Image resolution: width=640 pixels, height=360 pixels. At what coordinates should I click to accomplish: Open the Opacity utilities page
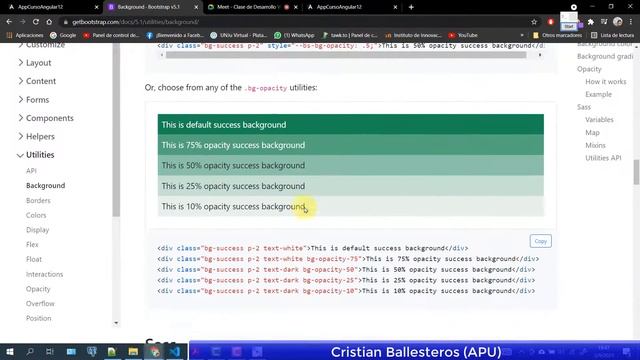[x=38, y=289]
